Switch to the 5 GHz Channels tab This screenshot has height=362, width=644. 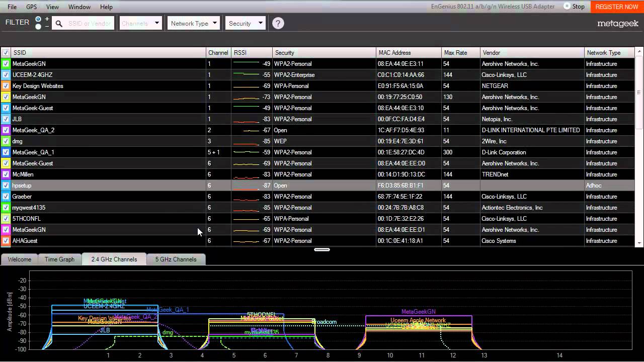(176, 259)
